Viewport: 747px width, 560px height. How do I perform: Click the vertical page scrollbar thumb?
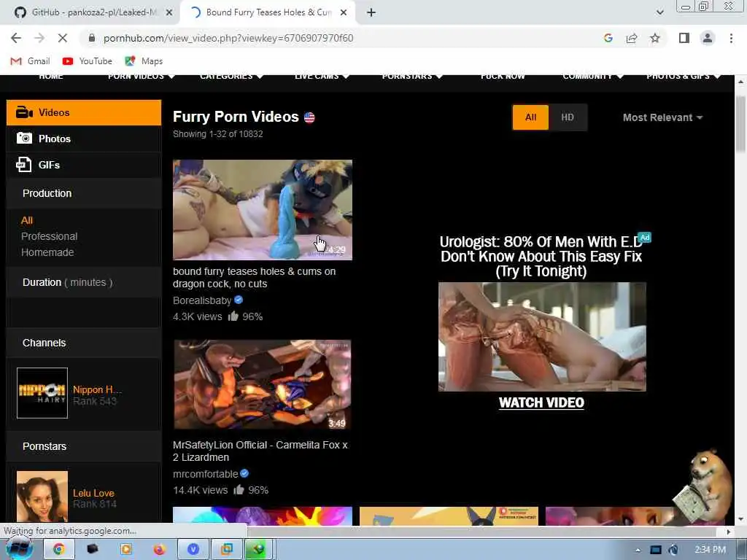coord(740,124)
